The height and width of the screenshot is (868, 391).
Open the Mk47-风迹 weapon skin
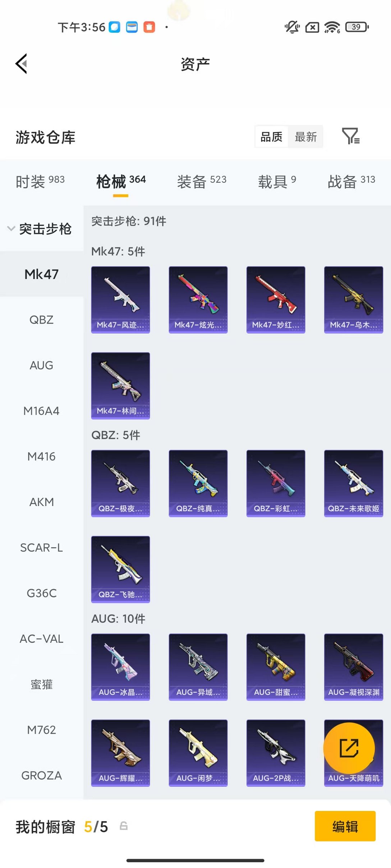120,300
